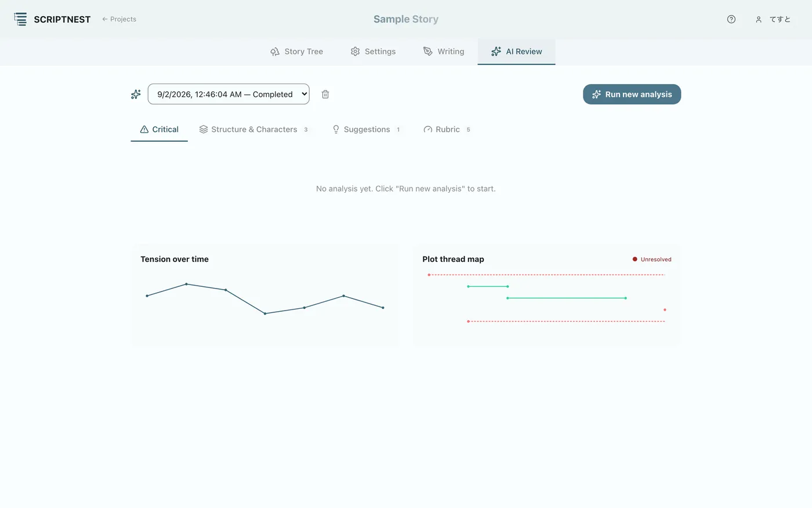This screenshot has height=508, width=812.
Task: Click the short green plot thread line
Action: click(x=488, y=286)
